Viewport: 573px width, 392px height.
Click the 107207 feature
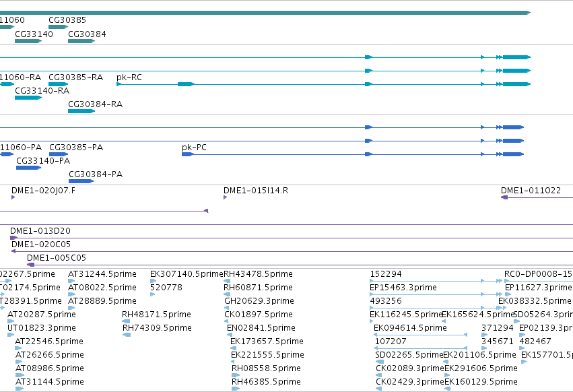(x=421, y=348)
